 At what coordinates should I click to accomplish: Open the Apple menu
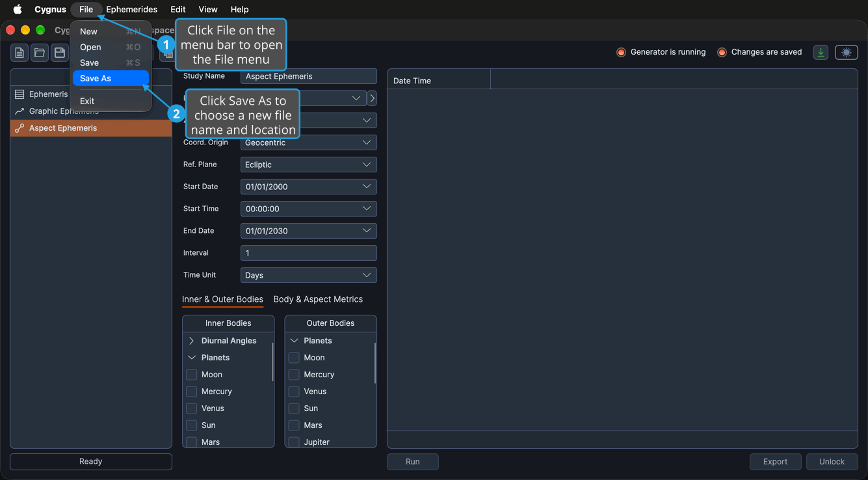tap(18, 9)
